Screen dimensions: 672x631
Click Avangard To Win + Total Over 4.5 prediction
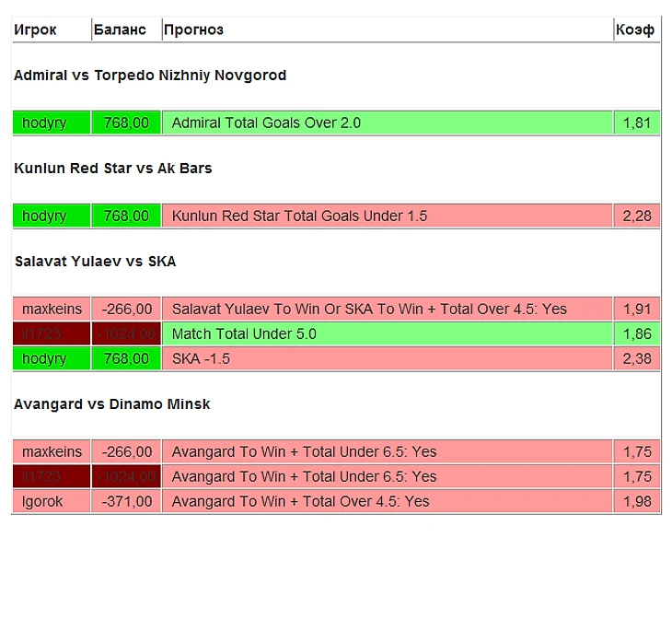pos(387,501)
